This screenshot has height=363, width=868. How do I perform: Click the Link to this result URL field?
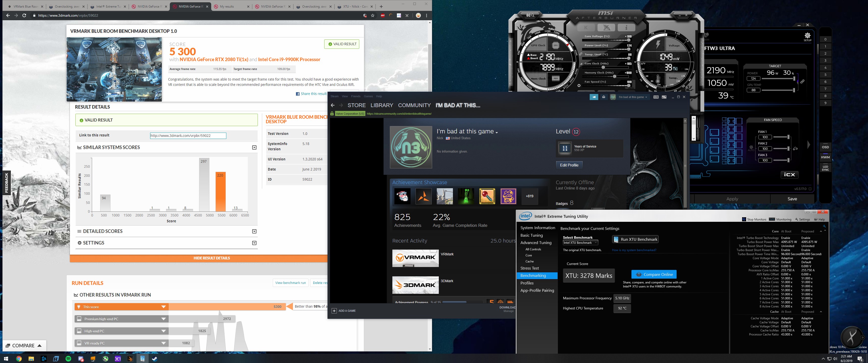pyautogui.click(x=188, y=136)
